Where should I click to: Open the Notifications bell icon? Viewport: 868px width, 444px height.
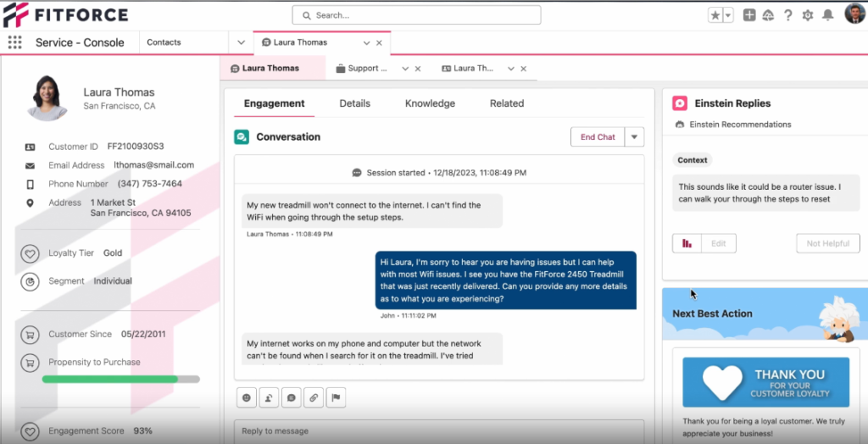click(x=827, y=15)
